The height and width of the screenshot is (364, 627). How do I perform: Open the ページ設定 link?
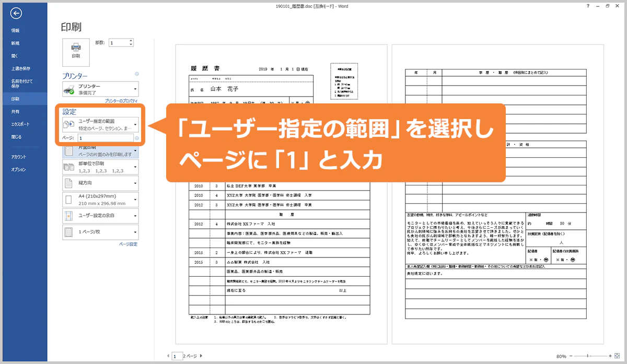click(128, 244)
